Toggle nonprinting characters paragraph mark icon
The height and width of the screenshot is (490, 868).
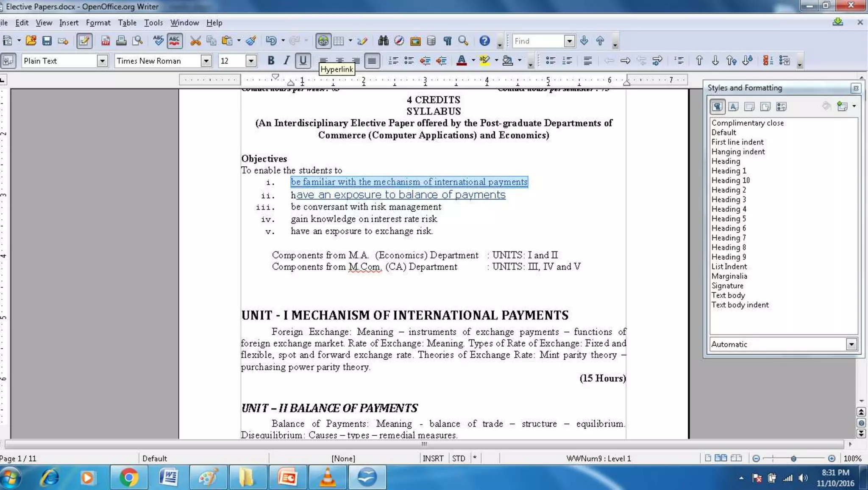click(447, 41)
